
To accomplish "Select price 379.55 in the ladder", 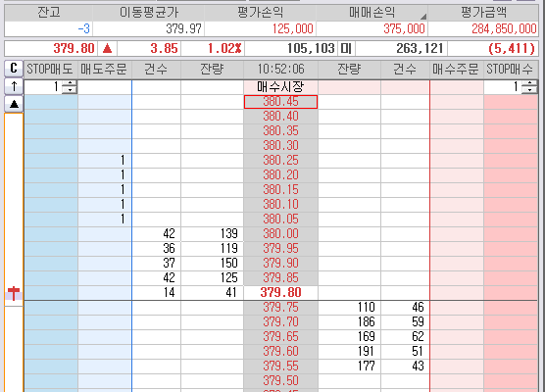I will point(280,366).
